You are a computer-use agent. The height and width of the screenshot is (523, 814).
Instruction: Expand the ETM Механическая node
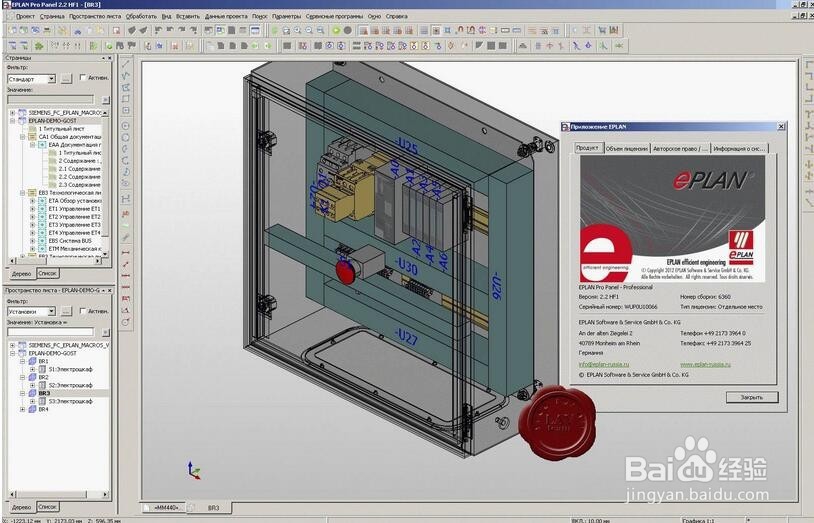click(x=32, y=249)
